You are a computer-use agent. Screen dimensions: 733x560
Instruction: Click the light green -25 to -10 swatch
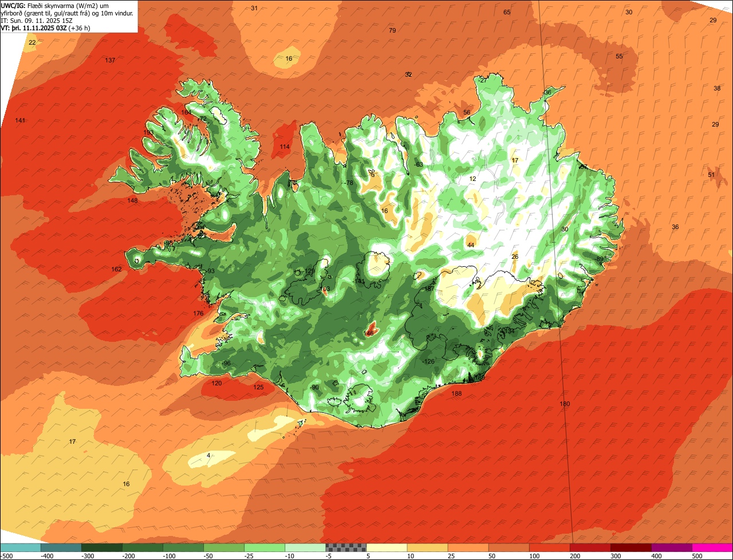pyautogui.click(x=265, y=547)
